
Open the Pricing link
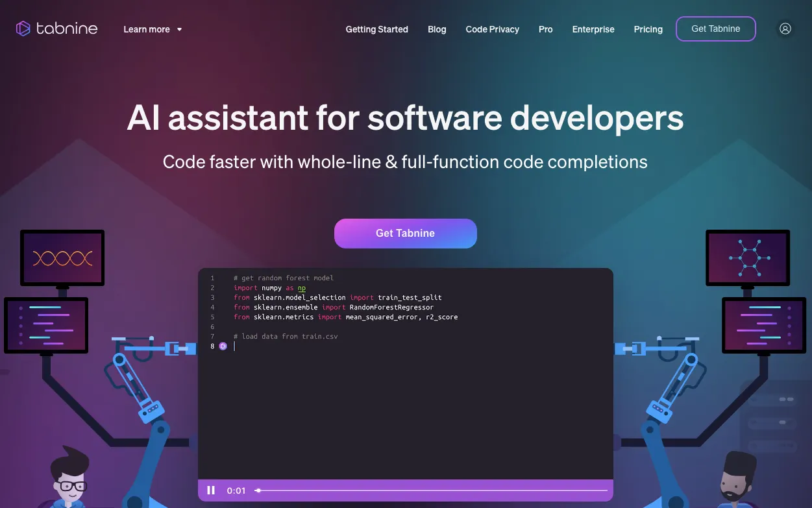pos(648,29)
